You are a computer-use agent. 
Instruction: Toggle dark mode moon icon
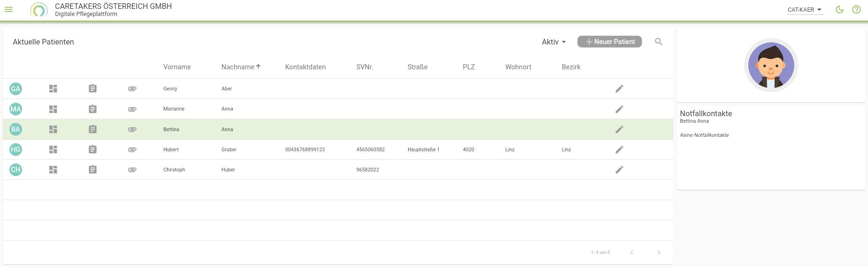click(839, 9)
